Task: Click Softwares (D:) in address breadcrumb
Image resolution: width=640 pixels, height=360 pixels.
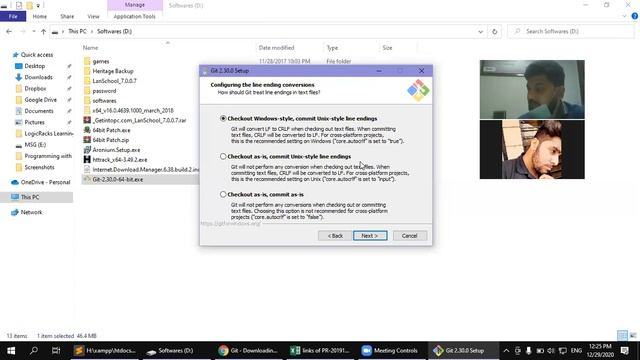Action: click(114, 31)
